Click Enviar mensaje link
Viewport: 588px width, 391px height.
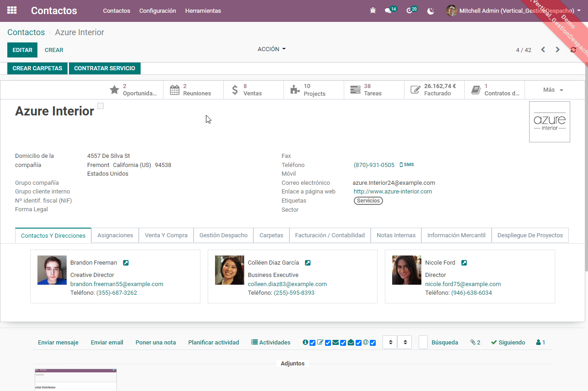[58, 342]
